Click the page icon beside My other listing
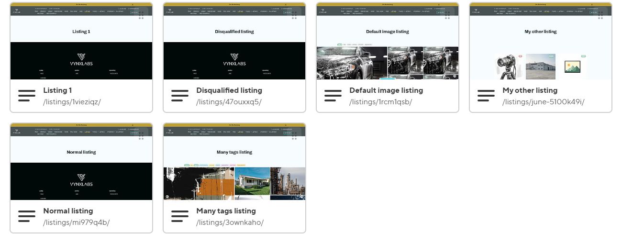The width and height of the screenshot is (644, 244). (486, 96)
